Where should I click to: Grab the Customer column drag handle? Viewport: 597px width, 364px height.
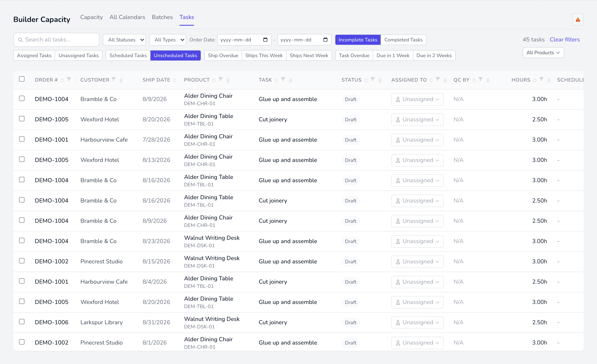click(121, 80)
